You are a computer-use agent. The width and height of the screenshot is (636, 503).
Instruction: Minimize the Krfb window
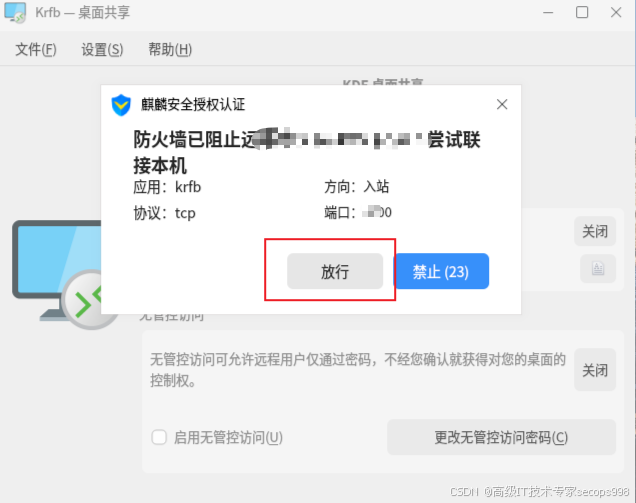coord(548,13)
